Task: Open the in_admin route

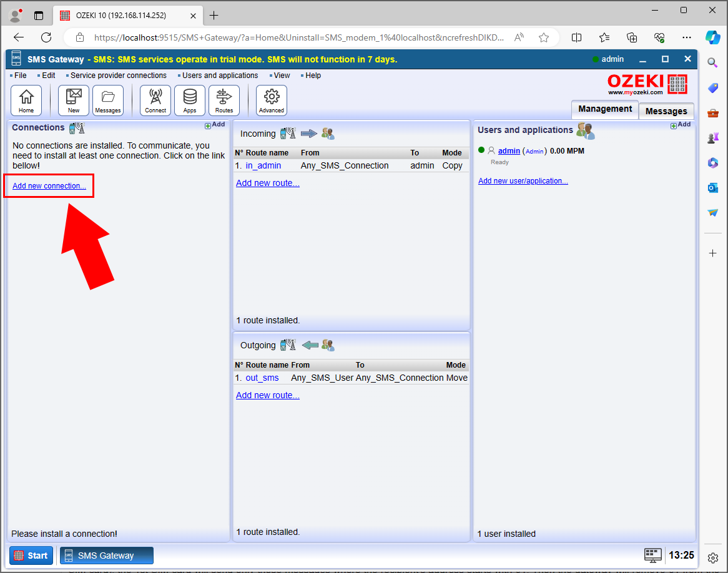Action: click(x=263, y=166)
